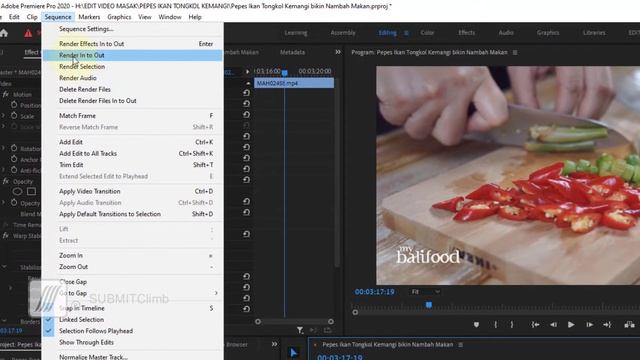Click the Home icon
Screen dimensions: 640x360
coord(4,33)
